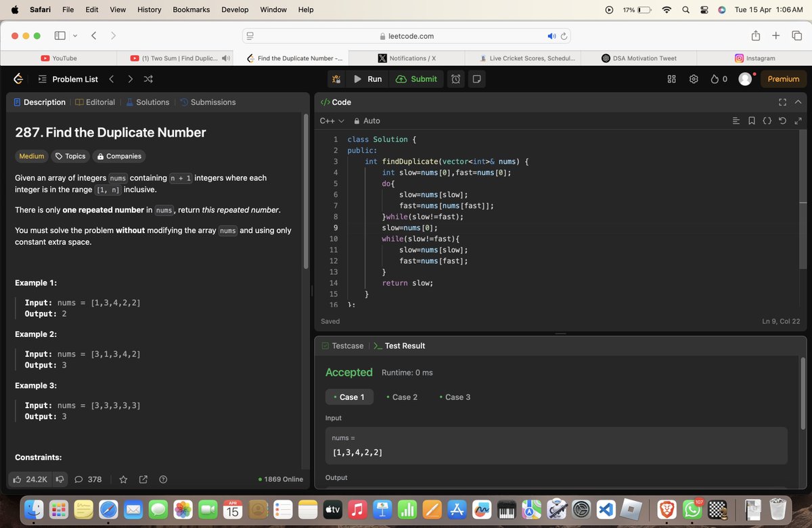Show Safari tab overview icon
This screenshot has height=528, width=812.
[x=796, y=35]
